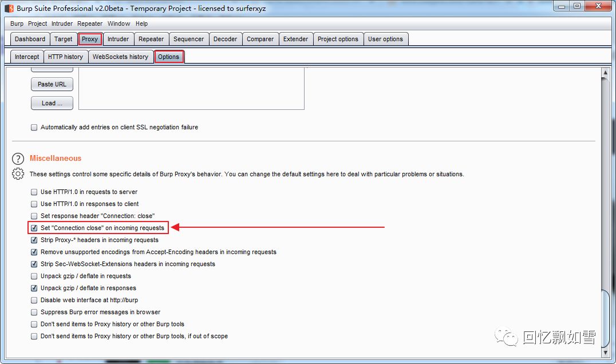Switch to WebSockets history sub-tab
Image resolution: width=616 pixels, height=364 pixels.
tap(121, 57)
